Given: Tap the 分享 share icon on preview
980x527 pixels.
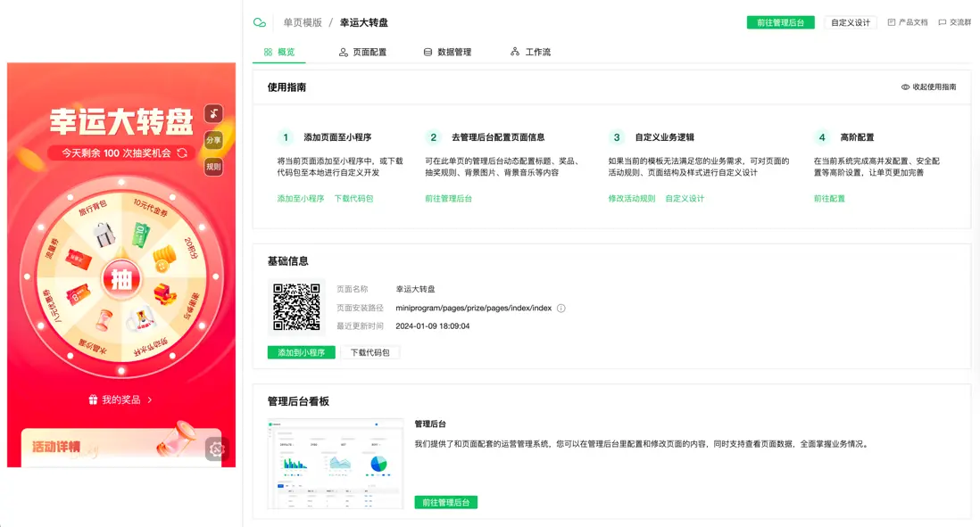Looking at the screenshot, I should coord(213,140).
